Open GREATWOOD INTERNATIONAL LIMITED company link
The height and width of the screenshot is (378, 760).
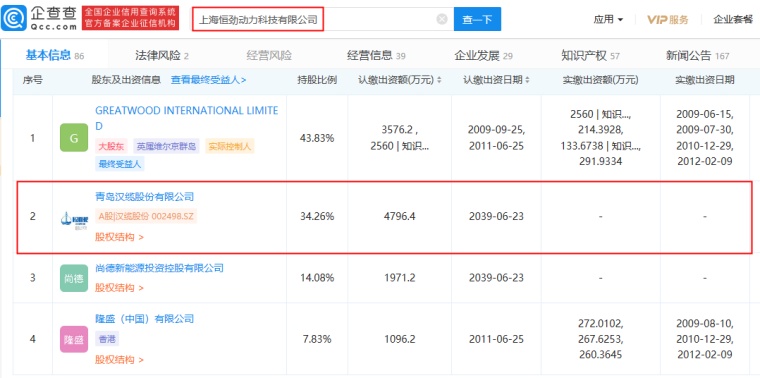click(187, 118)
